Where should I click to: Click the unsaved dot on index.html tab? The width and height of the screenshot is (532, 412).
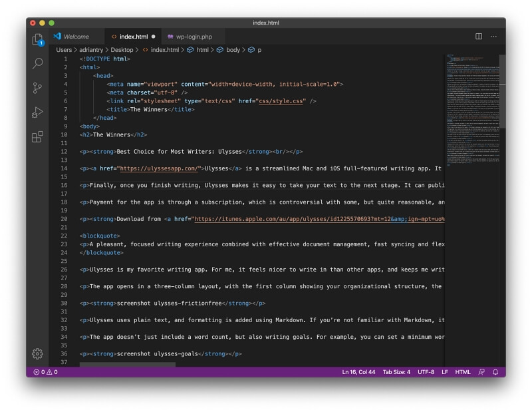(154, 37)
